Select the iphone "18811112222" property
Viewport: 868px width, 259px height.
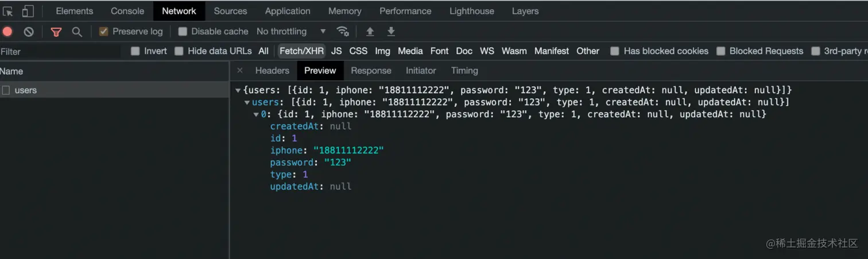(x=327, y=150)
